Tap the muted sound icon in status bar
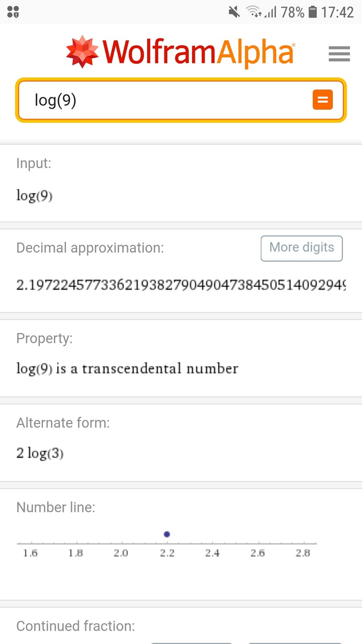 pos(234,12)
